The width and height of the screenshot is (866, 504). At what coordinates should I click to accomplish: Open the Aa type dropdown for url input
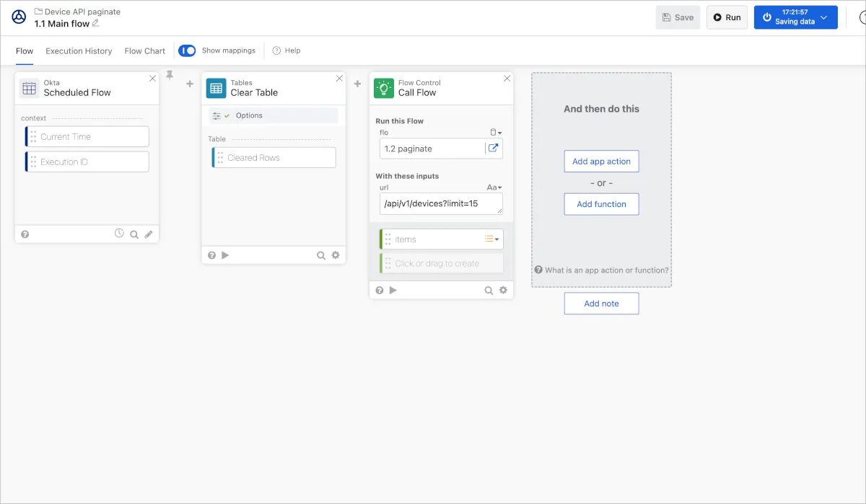point(494,187)
